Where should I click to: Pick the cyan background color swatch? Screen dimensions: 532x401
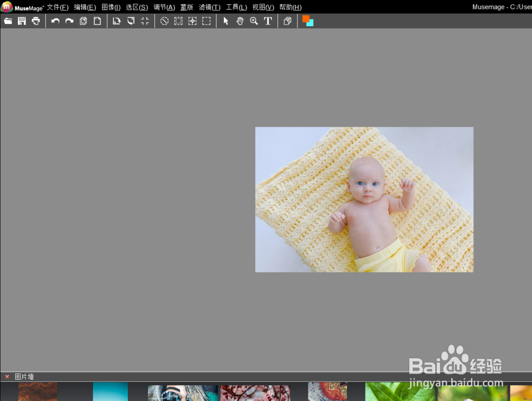click(x=311, y=23)
